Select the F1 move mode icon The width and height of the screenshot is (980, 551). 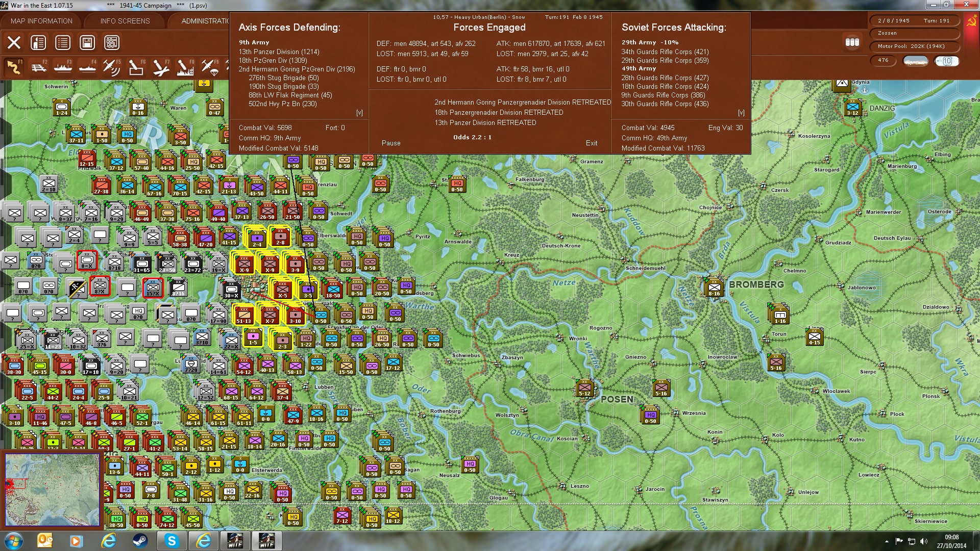click(x=14, y=67)
